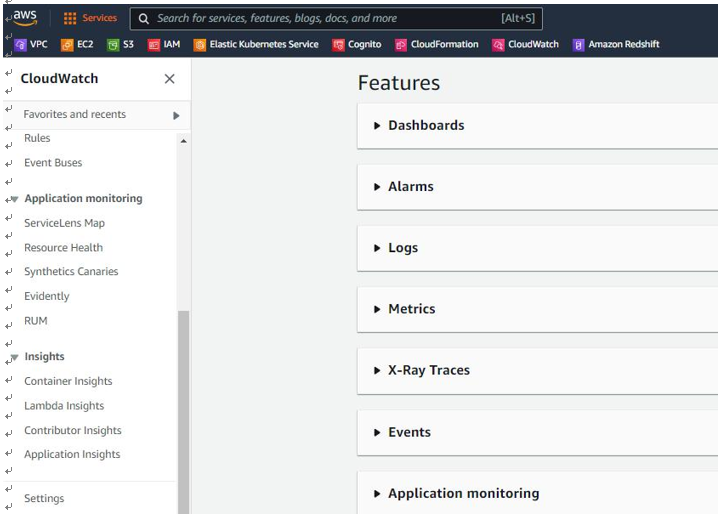
Task: Open Contributor Insights
Action: (73, 430)
